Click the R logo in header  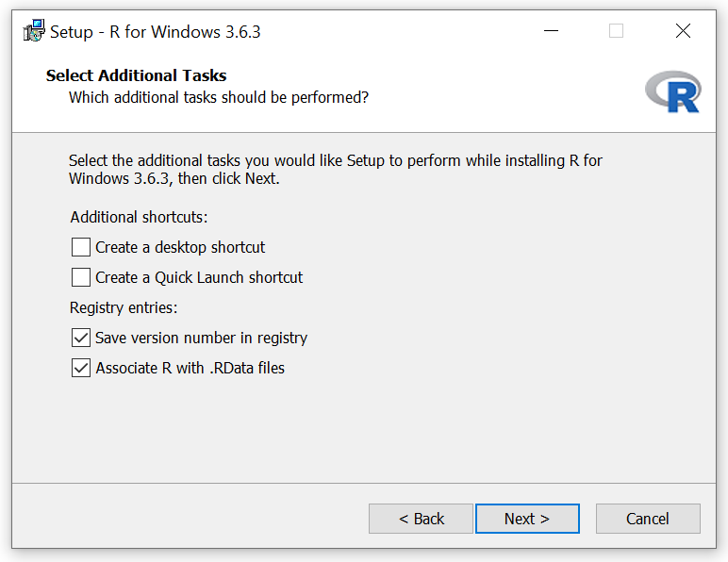click(x=673, y=91)
